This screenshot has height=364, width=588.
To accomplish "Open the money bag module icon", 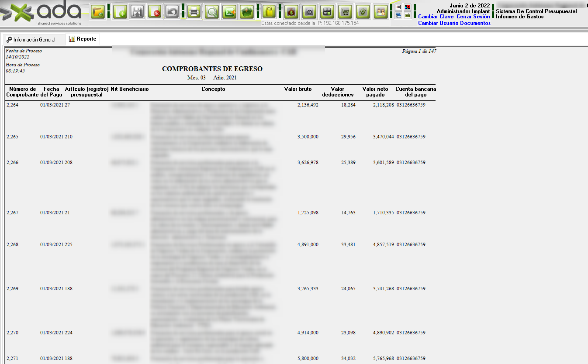I will [291, 12].
